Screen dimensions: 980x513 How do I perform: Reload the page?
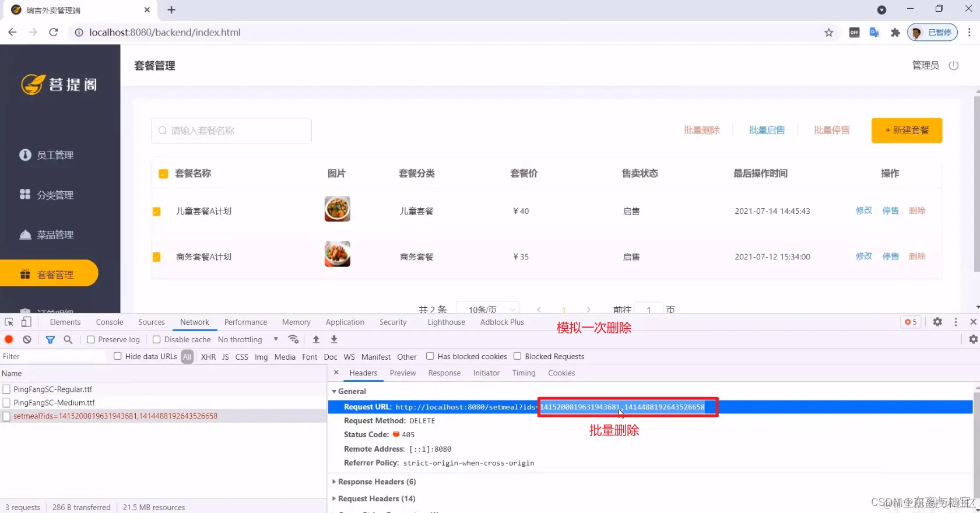pos(54,32)
